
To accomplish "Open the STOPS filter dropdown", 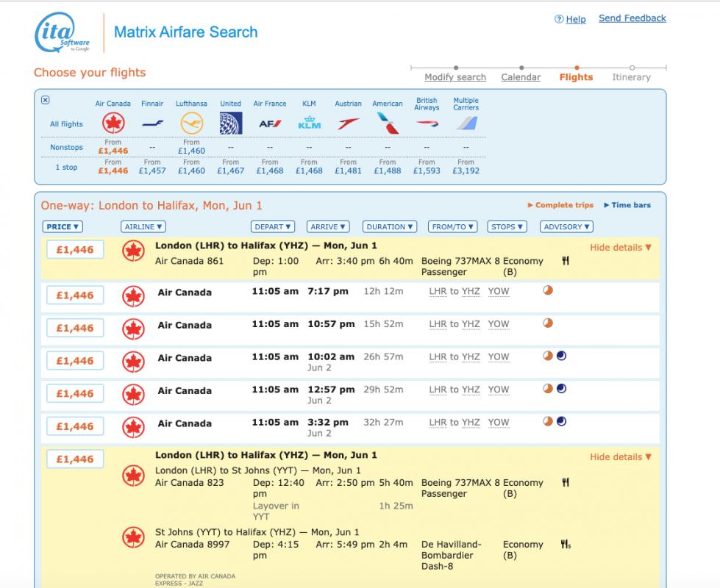I will point(507,227).
